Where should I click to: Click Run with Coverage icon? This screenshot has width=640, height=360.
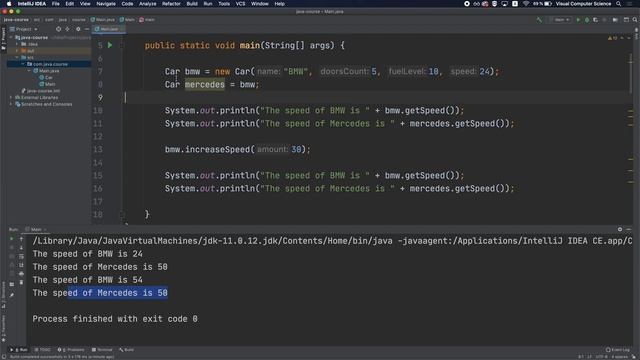pyautogui.click(x=596, y=20)
